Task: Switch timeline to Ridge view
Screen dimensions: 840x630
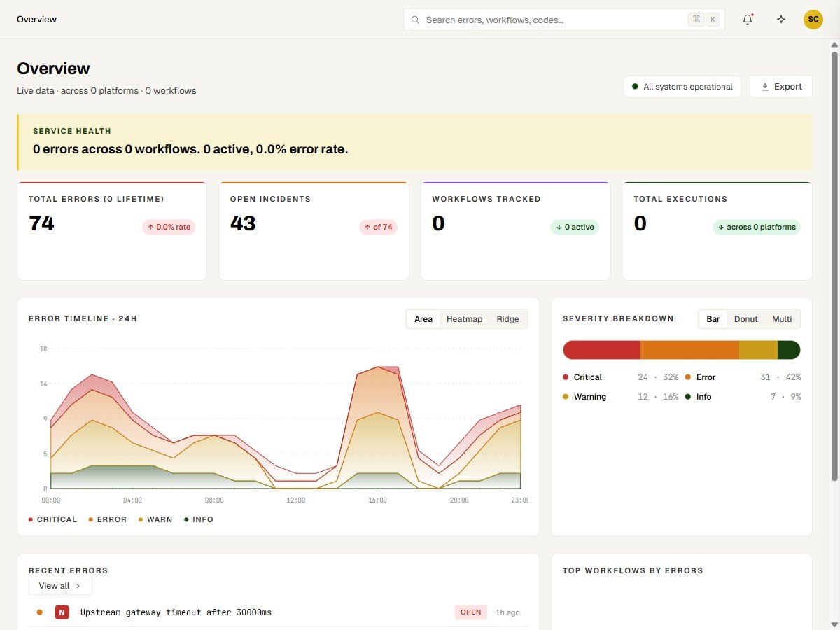Action: [508, 319]
